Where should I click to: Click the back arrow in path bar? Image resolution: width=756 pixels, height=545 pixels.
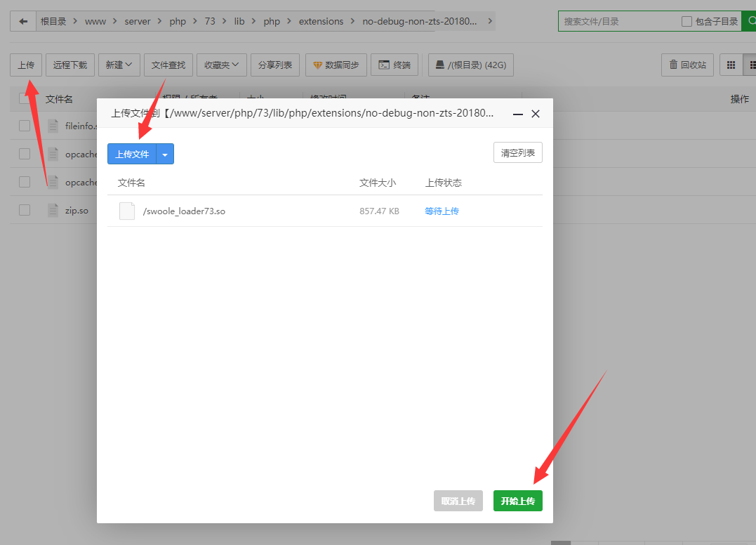pos(23,21)
